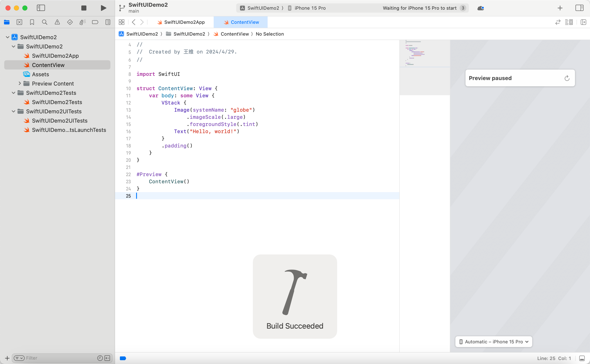
Task: Switch to the ContentView tab
Action: tap(241, 22)
